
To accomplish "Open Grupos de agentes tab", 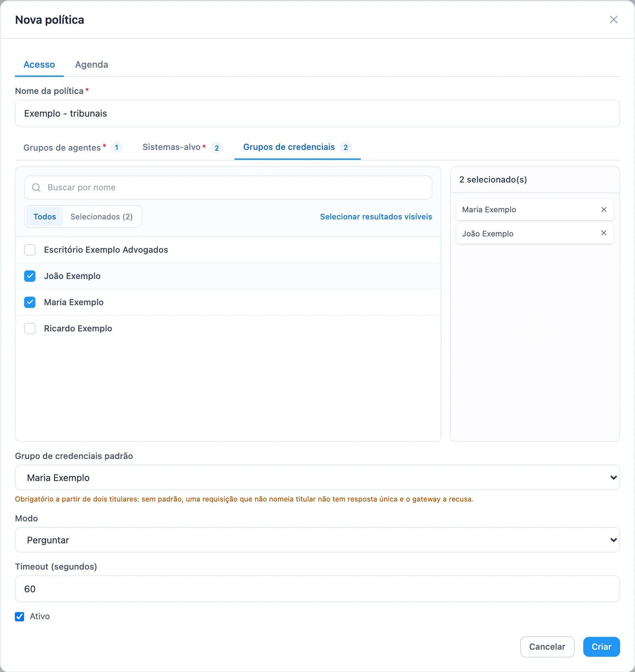I will (73, 147).
